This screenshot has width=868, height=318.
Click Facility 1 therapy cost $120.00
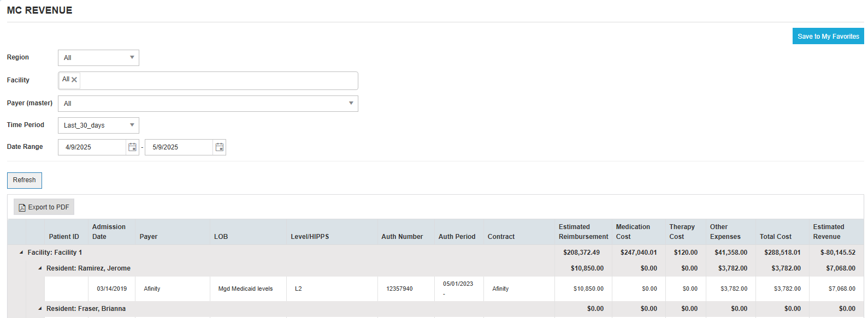tap(686, 253)
